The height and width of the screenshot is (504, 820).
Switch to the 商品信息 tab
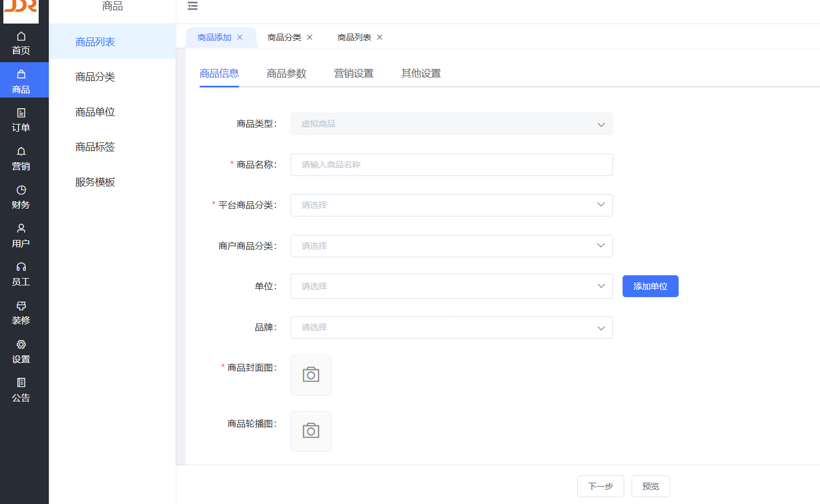[x=219, y=73]
